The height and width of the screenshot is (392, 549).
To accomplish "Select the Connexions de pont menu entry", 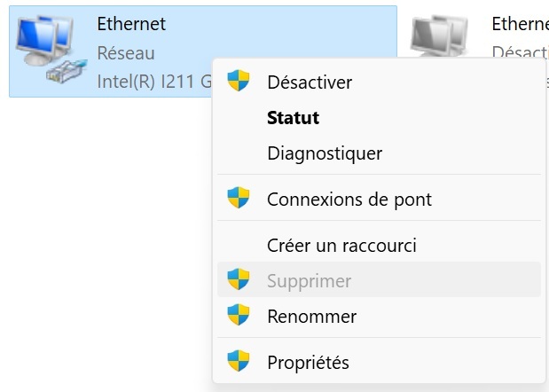I will (380, 200).
